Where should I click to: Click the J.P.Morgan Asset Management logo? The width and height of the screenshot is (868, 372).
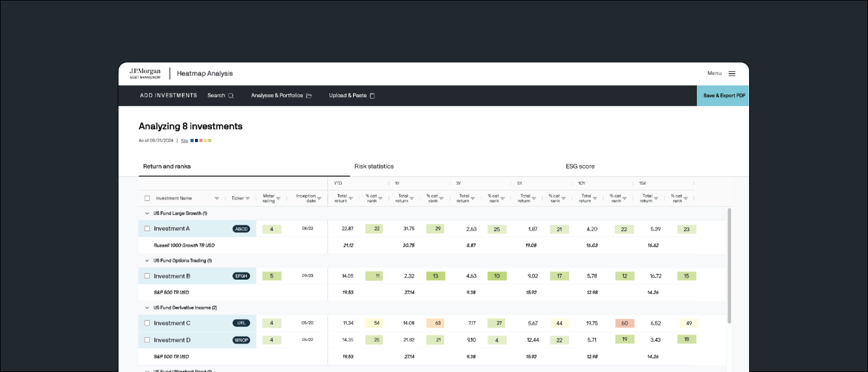tap(145, 74)
